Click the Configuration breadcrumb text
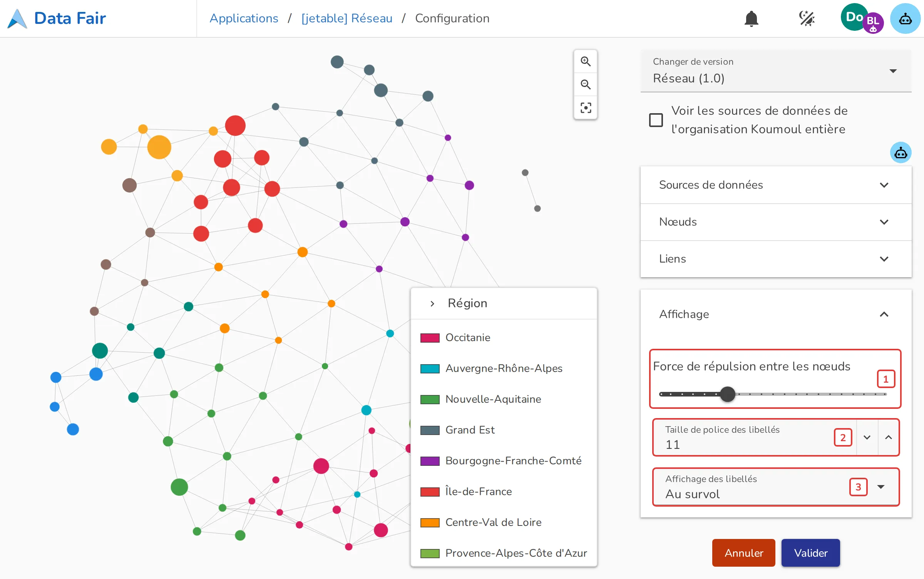This screenshot has width=924, height=579. (x=452, y=18)
